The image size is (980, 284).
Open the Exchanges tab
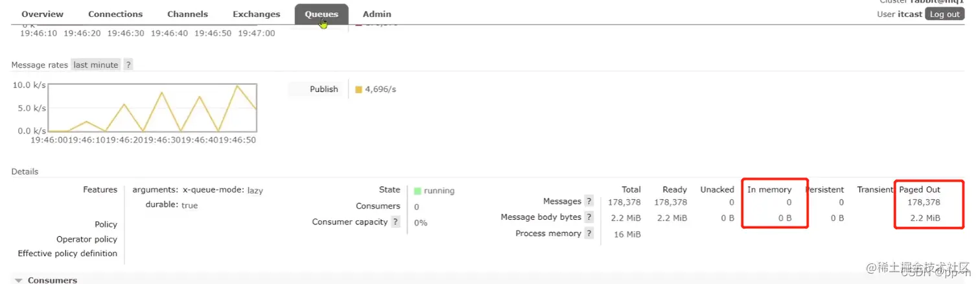click(x=257, y=14)
